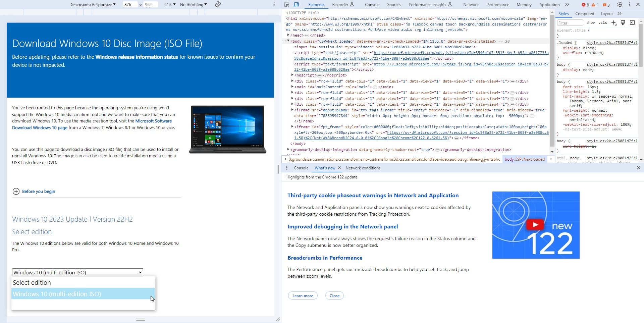
Task: Open the No throttling dropdown
Action: (193, 4)
